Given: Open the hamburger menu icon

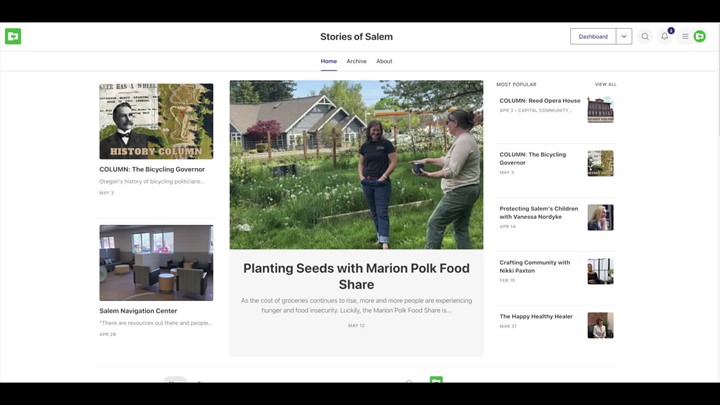Looking at the screenshot, I should tap(685, 36).
